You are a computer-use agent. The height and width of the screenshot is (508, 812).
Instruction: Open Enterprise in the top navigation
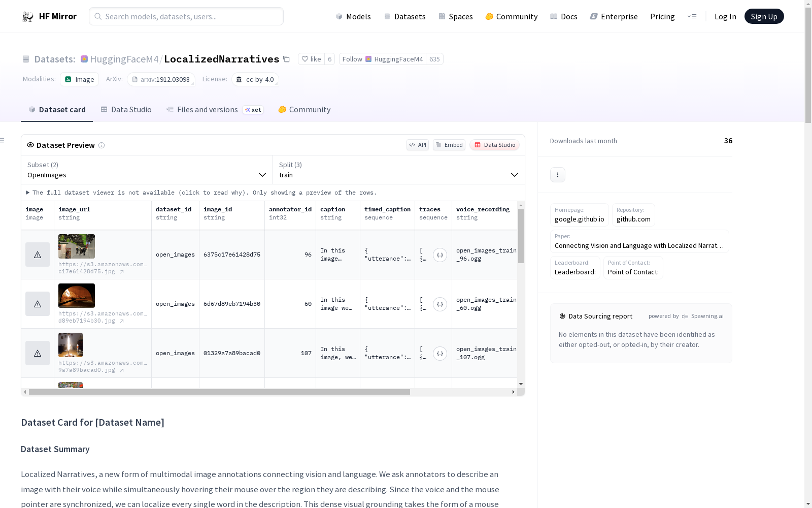pyautogui.click(x=614, y=17)
